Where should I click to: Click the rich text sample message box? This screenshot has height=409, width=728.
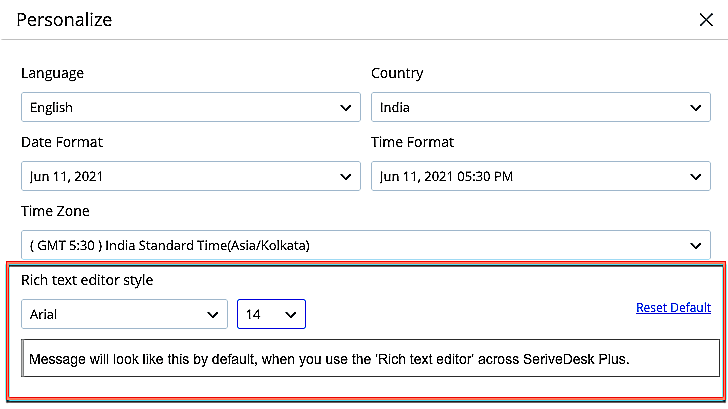pyautogui.click(x=370, y=358)
